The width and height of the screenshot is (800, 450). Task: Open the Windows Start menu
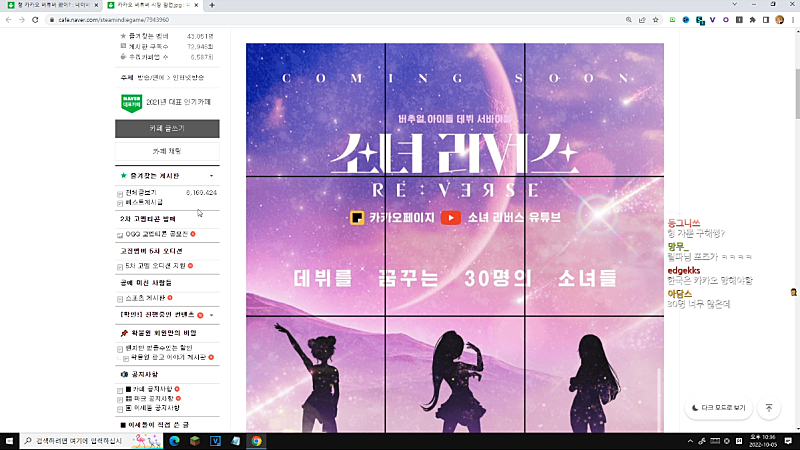[9, 441]
